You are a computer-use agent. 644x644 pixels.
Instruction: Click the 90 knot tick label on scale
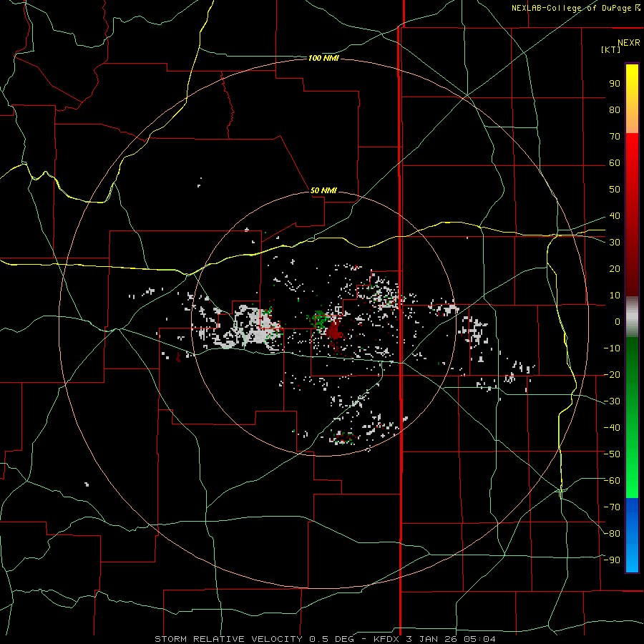point(615,84)
